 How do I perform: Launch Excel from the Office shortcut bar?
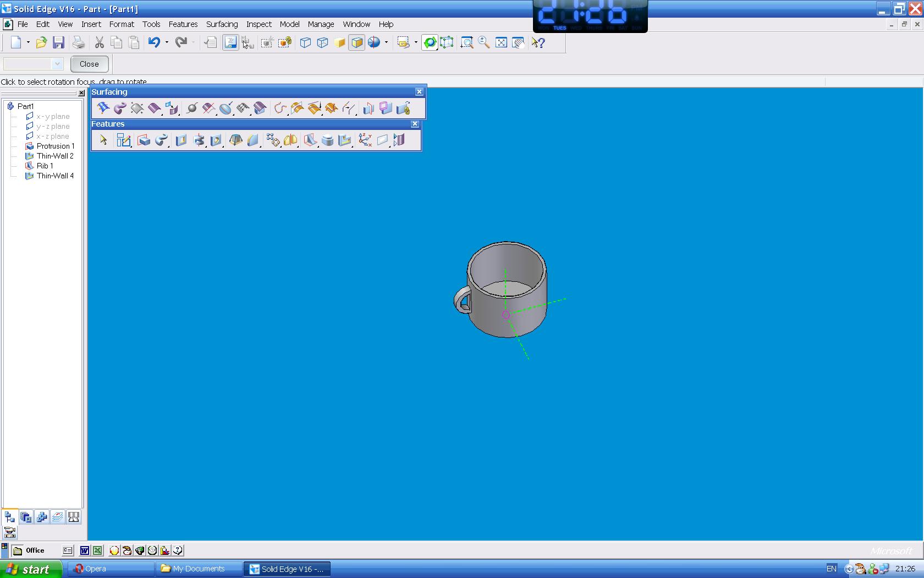click(x=97, y=550)
